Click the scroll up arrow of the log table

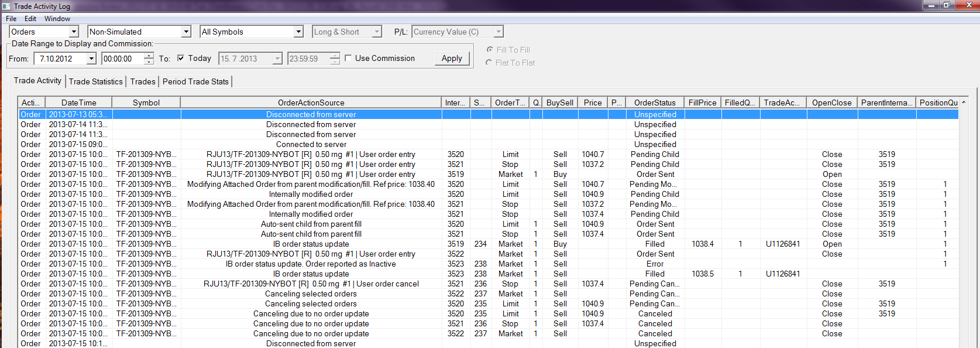pyautogui.click(x=964, y=103)
